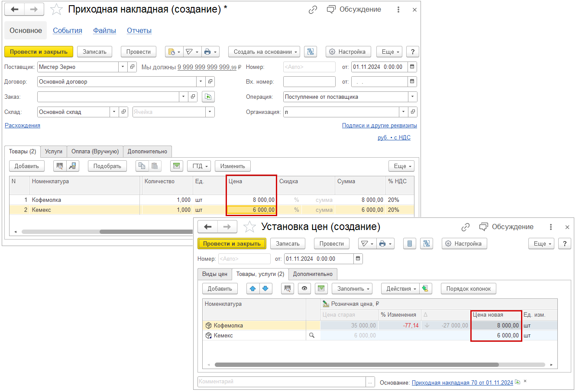The height and width of the screenshot is (392, 576).
Task: Toggle favorite star for Установка цен
Action: click(x=249, y=227)
